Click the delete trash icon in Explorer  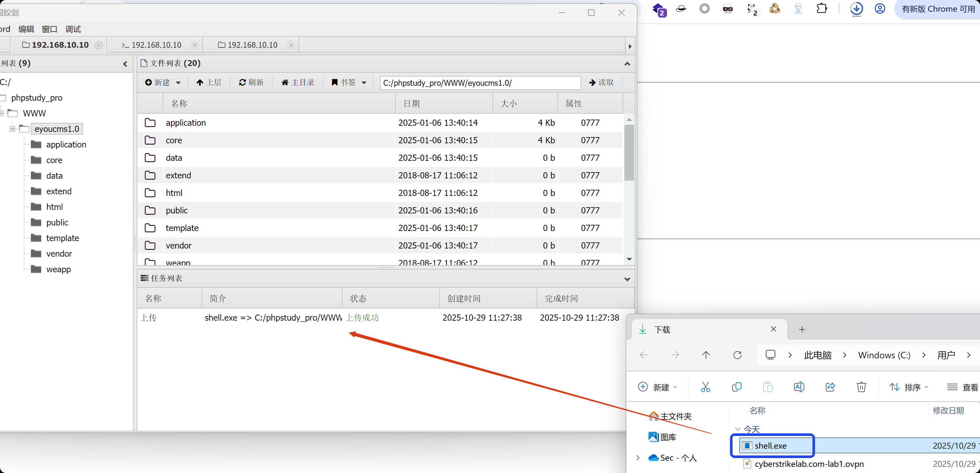coord(861,387)
